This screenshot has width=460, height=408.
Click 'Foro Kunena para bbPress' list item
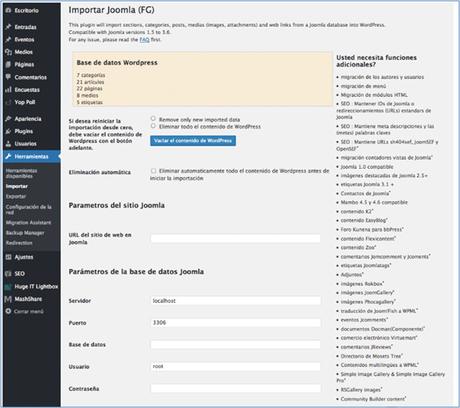tap(372, 229)
